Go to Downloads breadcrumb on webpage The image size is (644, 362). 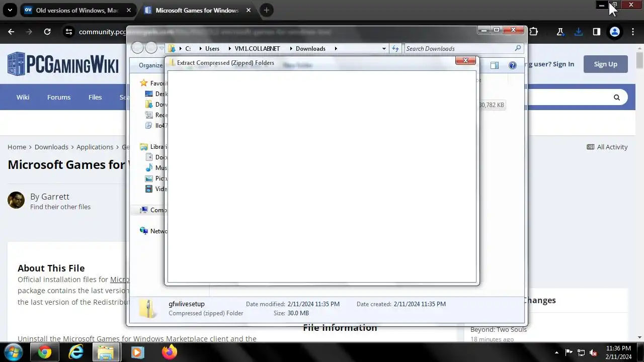click(x=51, y=147)
